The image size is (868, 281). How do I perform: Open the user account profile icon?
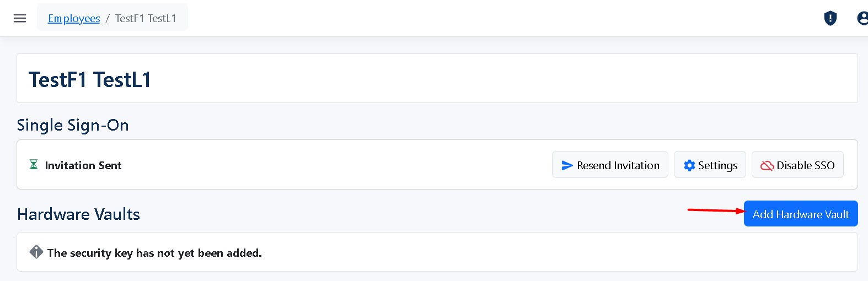point(862,18)
